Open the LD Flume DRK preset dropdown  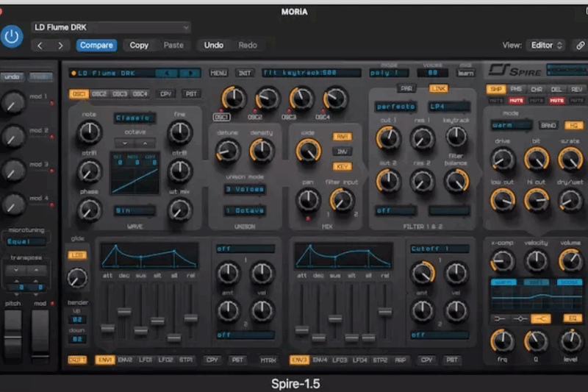click(x=111, y=27)
